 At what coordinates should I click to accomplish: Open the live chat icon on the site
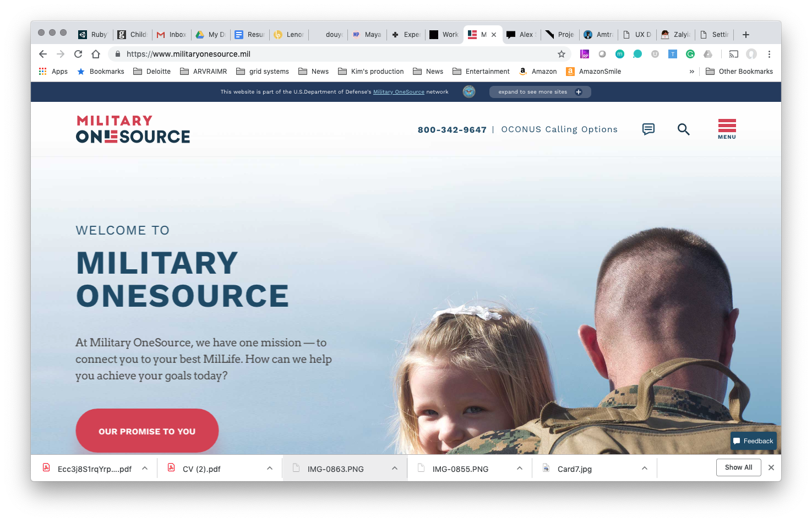(x=648, y=129)
